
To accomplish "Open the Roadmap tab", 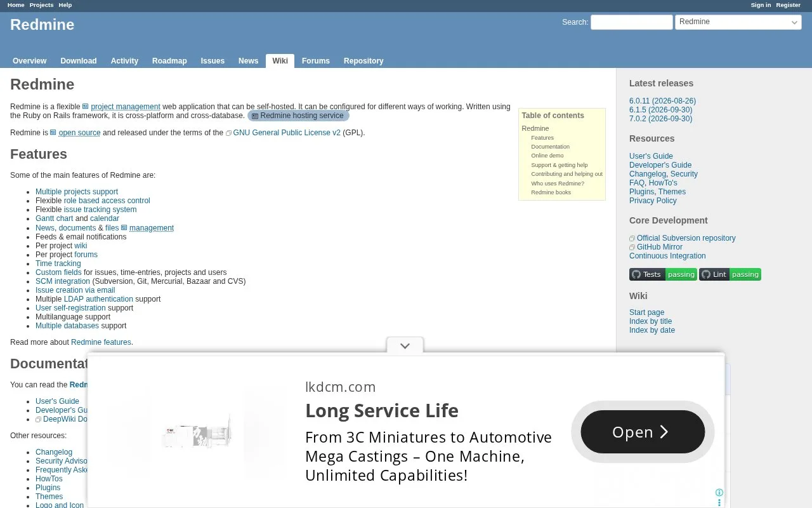I will (169, 61).
